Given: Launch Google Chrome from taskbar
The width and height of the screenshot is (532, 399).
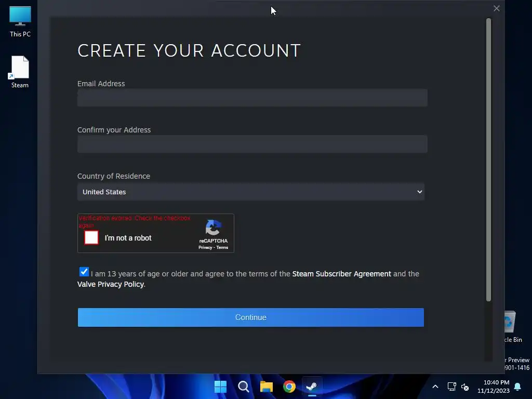Looking at the screenshot, I should point(289,387).
